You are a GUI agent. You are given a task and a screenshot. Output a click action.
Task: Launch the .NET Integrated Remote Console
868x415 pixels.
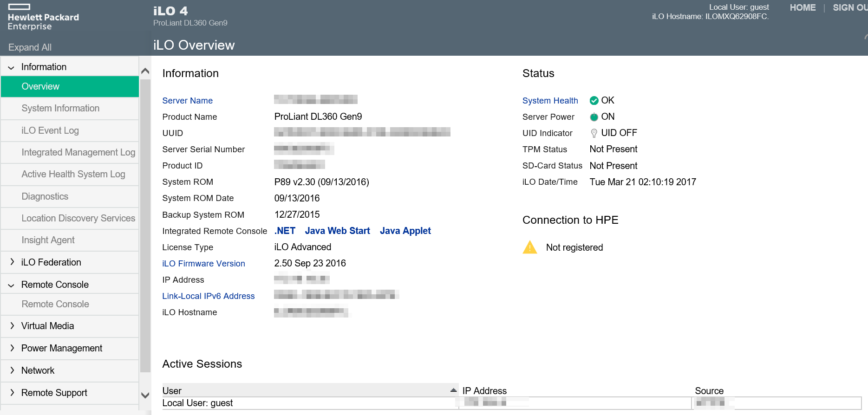point(285,231)
